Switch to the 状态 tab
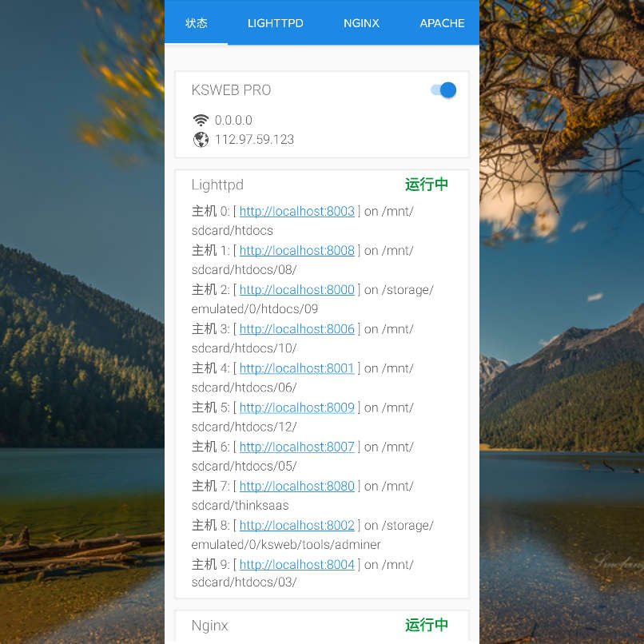This screenshot has height=644, width=644. coord(196,23)
